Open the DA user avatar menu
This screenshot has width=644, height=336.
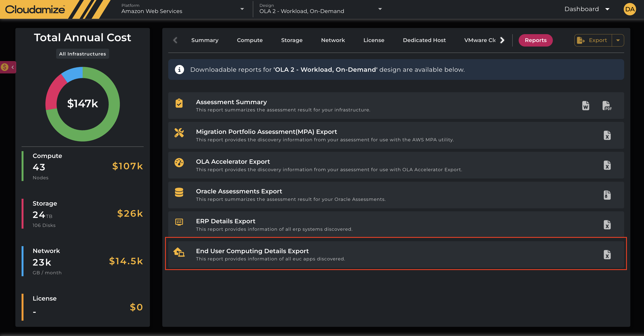coord(629,9)
